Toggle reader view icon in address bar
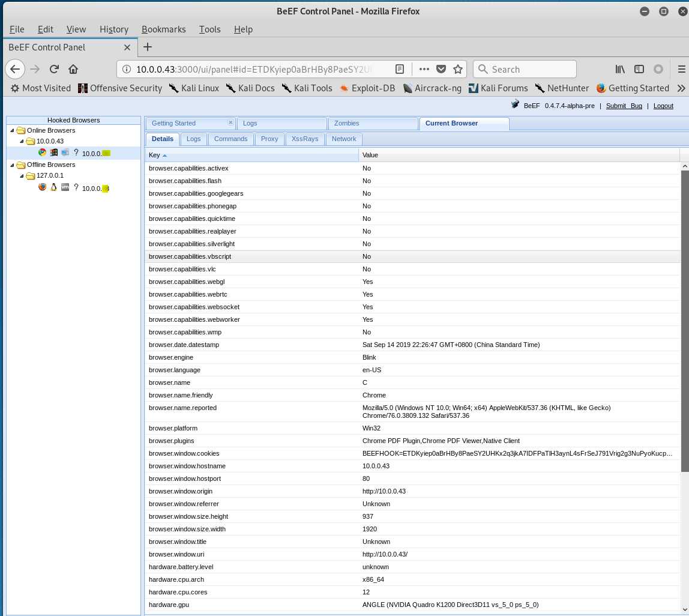The height and width of the screenshot is (616, 689). pos(400,69)
